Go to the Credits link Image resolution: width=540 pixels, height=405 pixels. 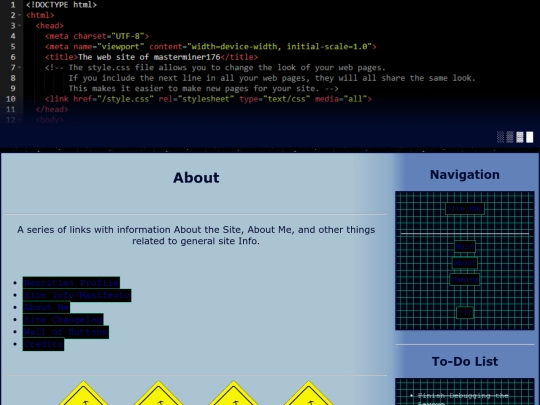point(43,344)
